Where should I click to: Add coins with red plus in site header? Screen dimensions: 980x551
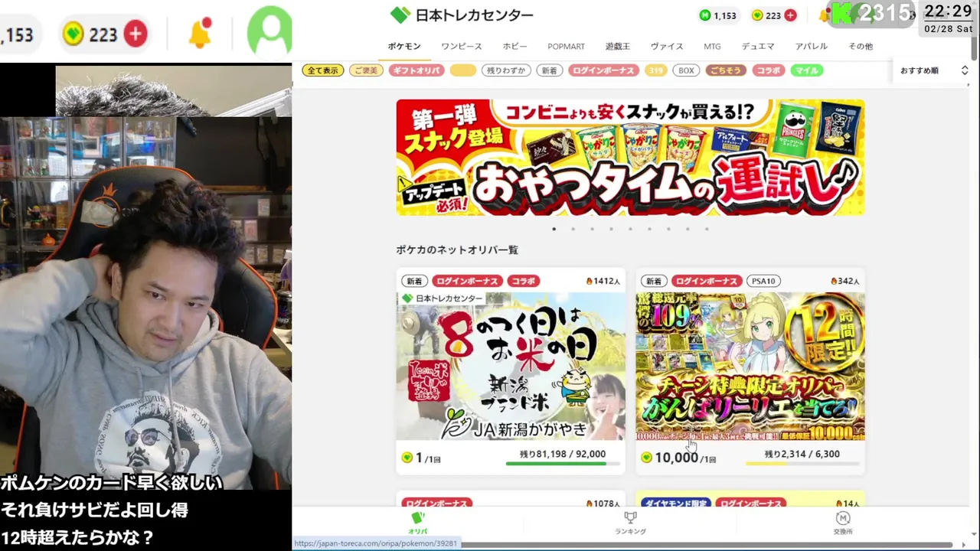click(x=790, y=15)
